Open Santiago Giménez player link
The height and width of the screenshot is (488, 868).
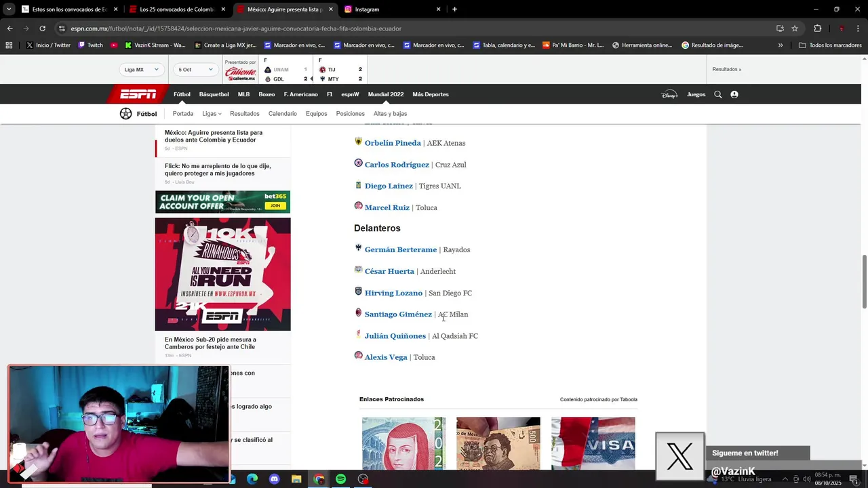coord(398,314)
